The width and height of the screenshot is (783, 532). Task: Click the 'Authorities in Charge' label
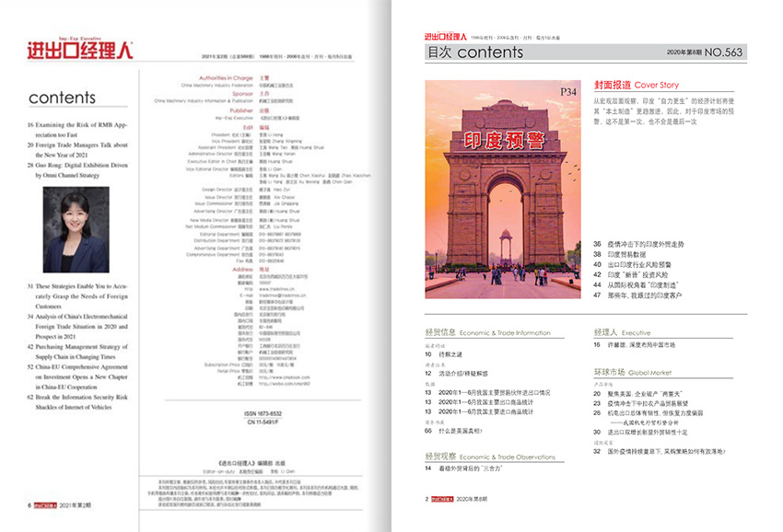click(x=226, y=78)
